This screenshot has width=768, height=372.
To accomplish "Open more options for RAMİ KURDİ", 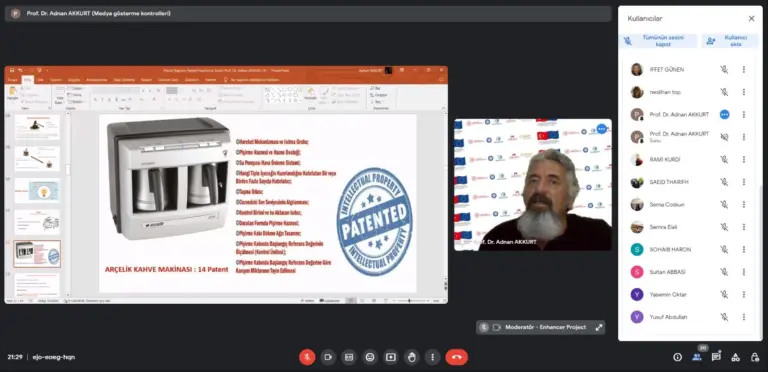I will tap(744, 160).
